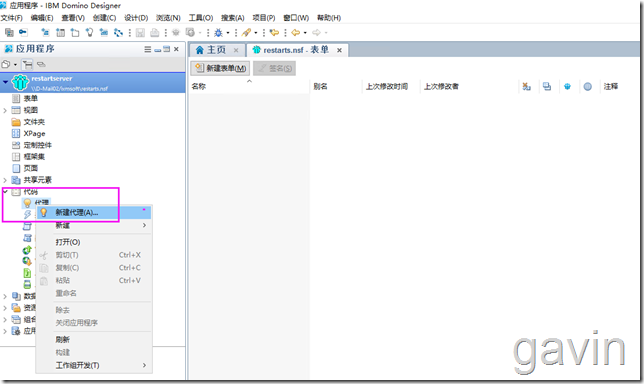Click the first icon column header with cross
This screenshot has height=384, width=644.
tap(526, 86)
